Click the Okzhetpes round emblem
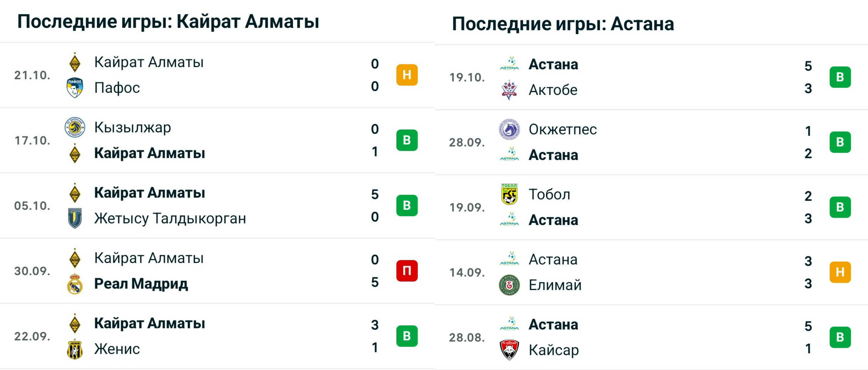Screen dimensions: 868x370 [509, 129]
